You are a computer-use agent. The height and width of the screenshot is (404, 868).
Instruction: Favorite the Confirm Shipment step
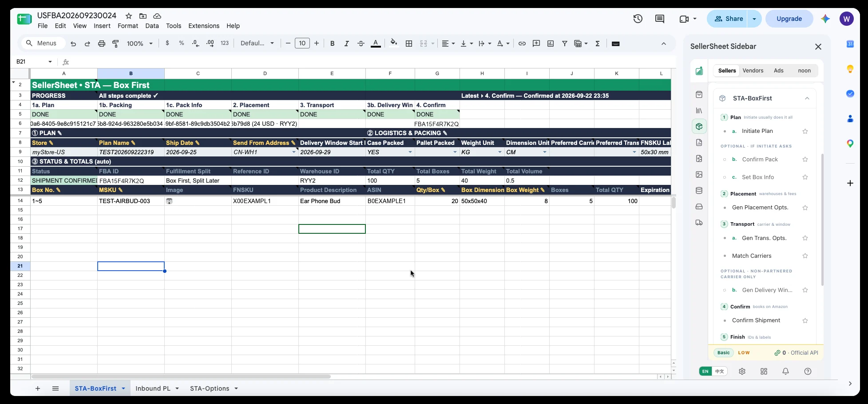[805, 320]
